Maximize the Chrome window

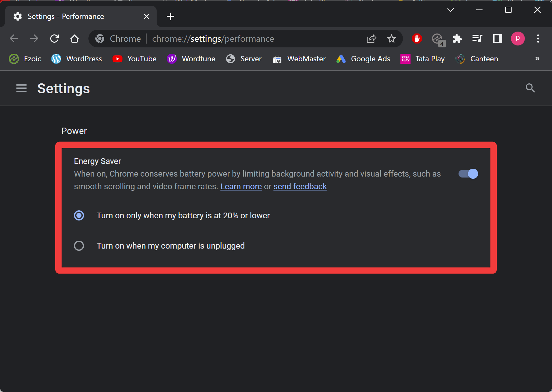pyautogui.click(x=508, y=10)
